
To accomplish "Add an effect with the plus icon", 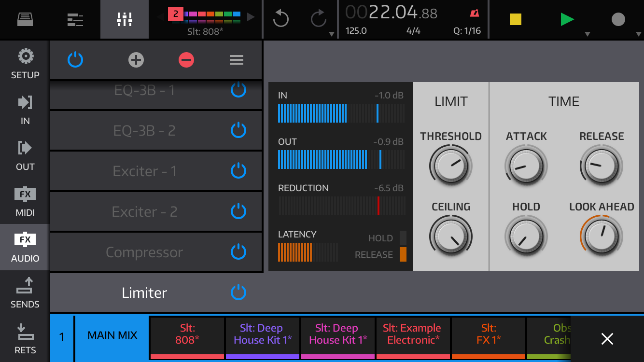I will click(136, 60).
